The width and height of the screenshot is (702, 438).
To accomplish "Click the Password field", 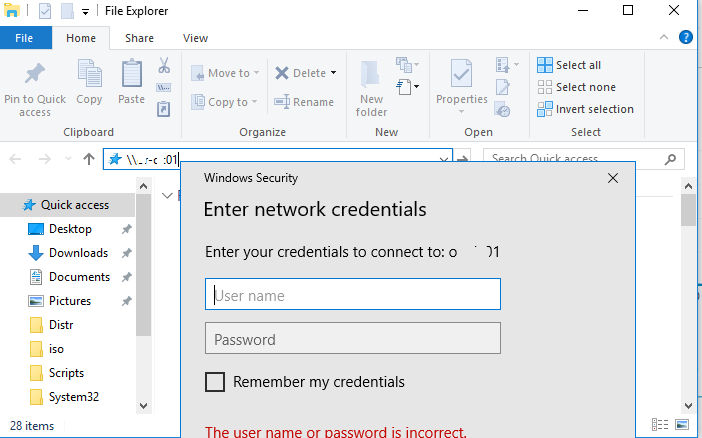I will pyautogui.click(x=353, y=338).
